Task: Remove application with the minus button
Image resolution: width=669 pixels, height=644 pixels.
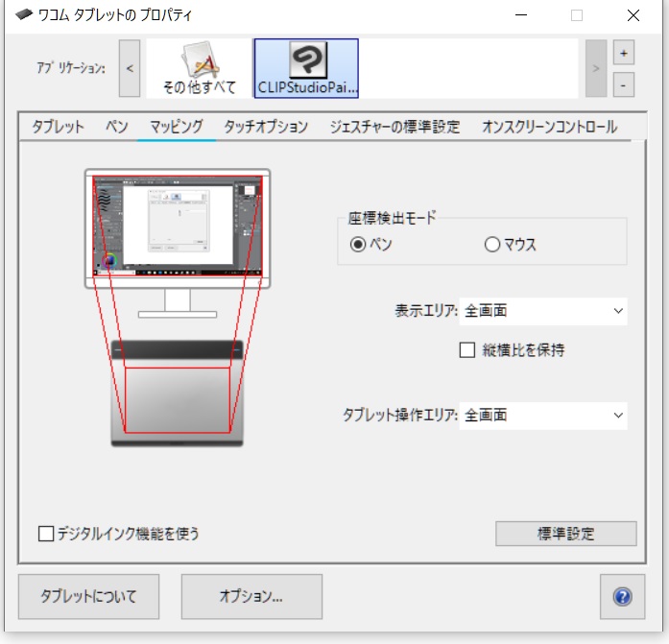Action: [623, 84]
